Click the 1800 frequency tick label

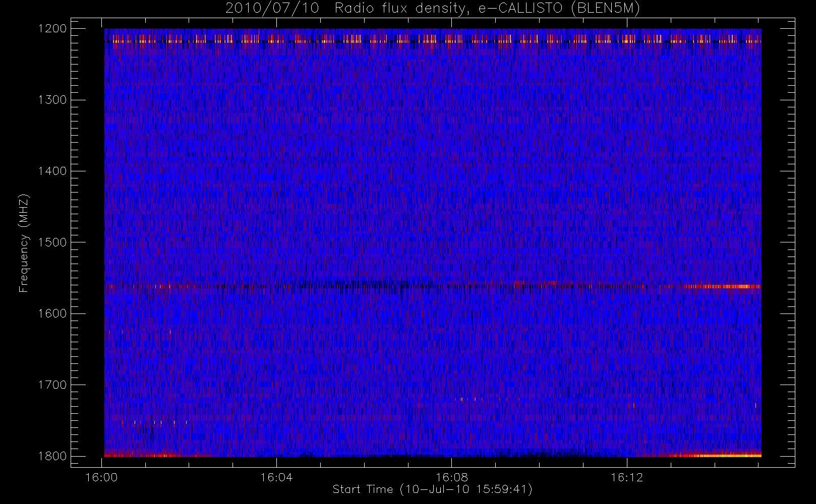[x=52, y=456]
